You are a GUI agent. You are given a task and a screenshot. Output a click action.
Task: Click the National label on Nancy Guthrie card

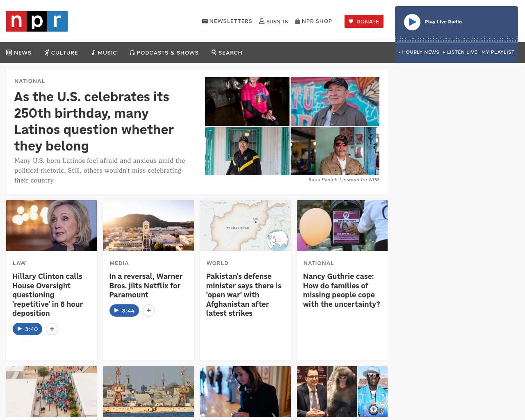(319, 263)
